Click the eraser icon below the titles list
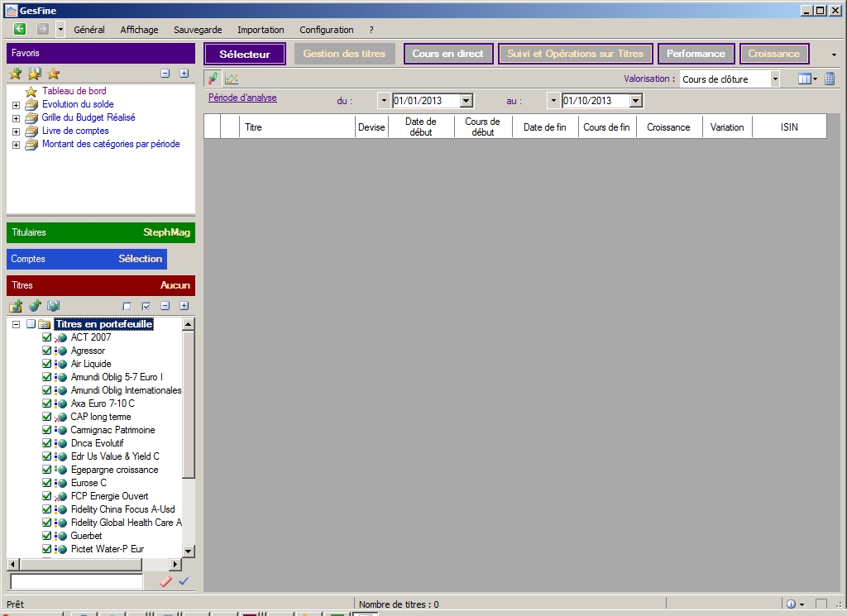847x616 pixels. coord(165,581)
